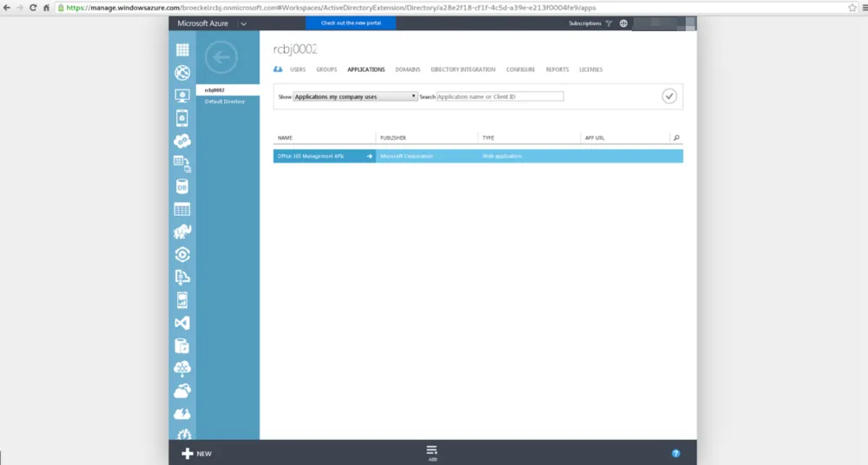Open HDInsight elephant icon in sidebar

click(182, 232)
